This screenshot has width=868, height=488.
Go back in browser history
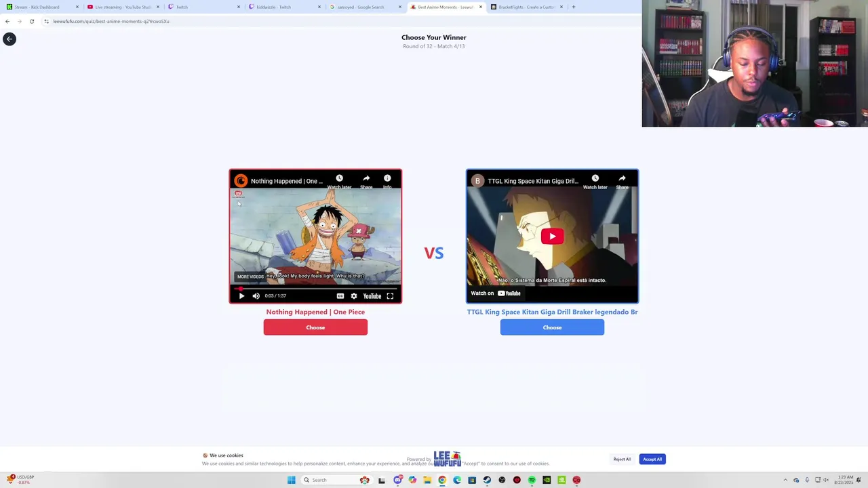point(7,21)
